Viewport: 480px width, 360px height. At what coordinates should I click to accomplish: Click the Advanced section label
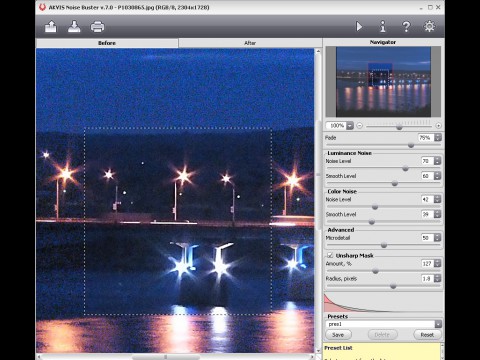coord(341,230)
